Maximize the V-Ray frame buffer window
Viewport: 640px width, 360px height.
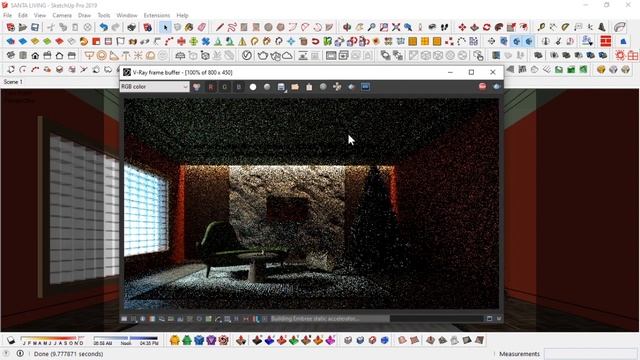(471, 72)
